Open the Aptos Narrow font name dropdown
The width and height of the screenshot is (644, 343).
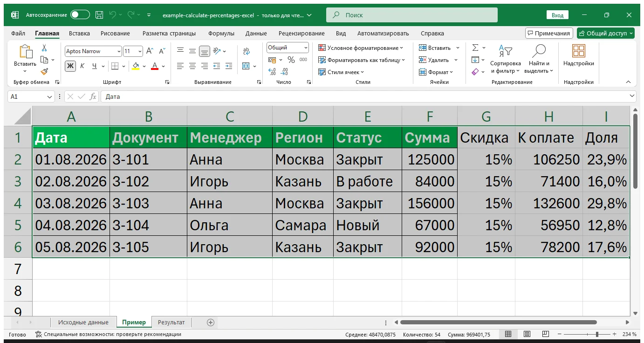(119, 51)
